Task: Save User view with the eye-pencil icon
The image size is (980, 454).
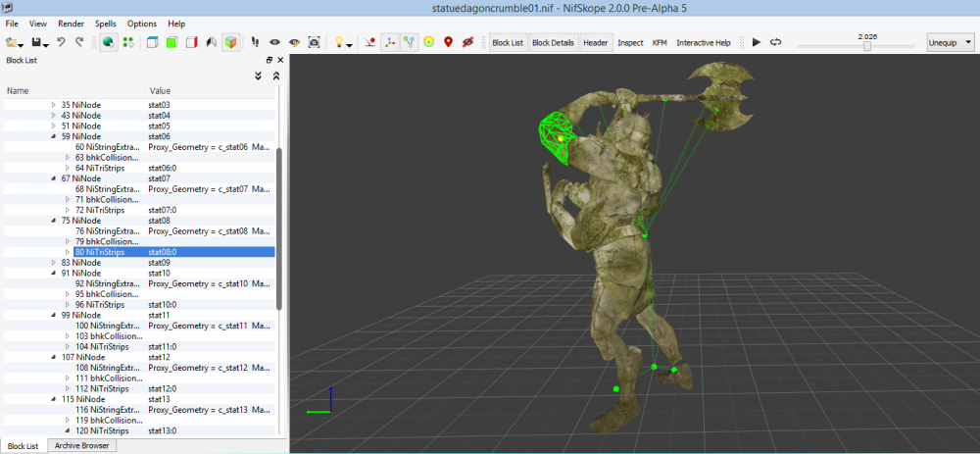Action: (x=294, y=42)
